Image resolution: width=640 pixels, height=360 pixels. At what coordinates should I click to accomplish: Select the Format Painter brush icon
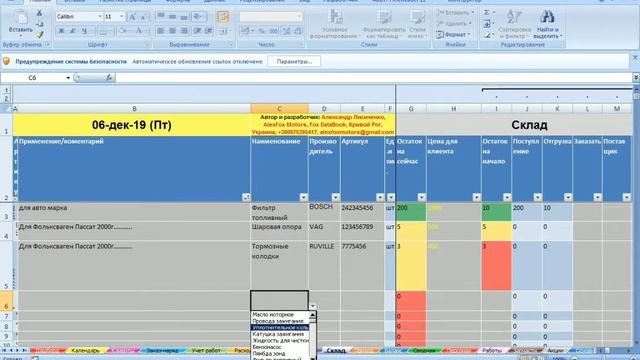(x=40, y=34)
